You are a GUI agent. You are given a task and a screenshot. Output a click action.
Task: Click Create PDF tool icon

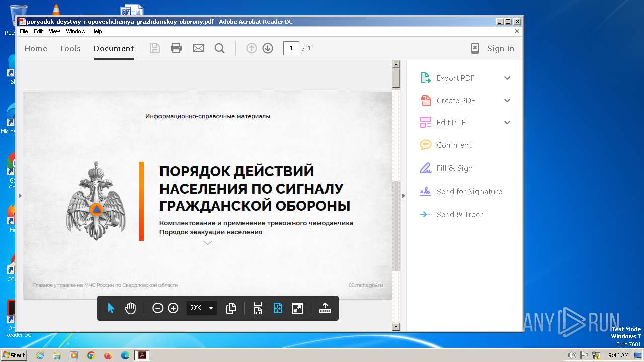click(426, 100)
